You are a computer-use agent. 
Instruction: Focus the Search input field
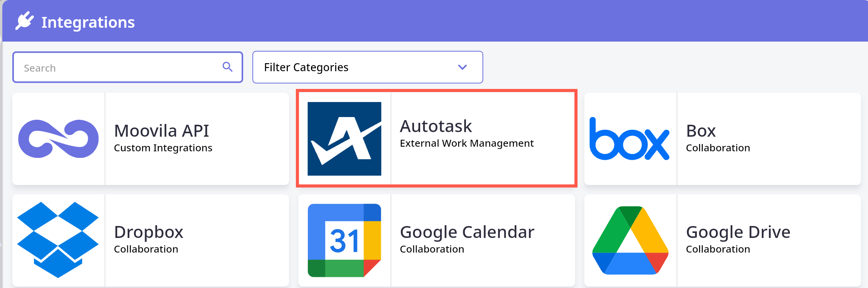[x=119, y=68]
